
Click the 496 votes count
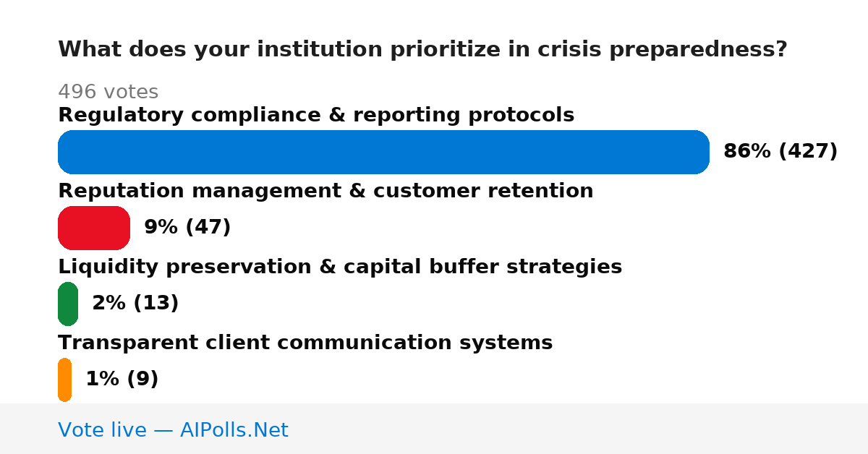click(108, 92)
